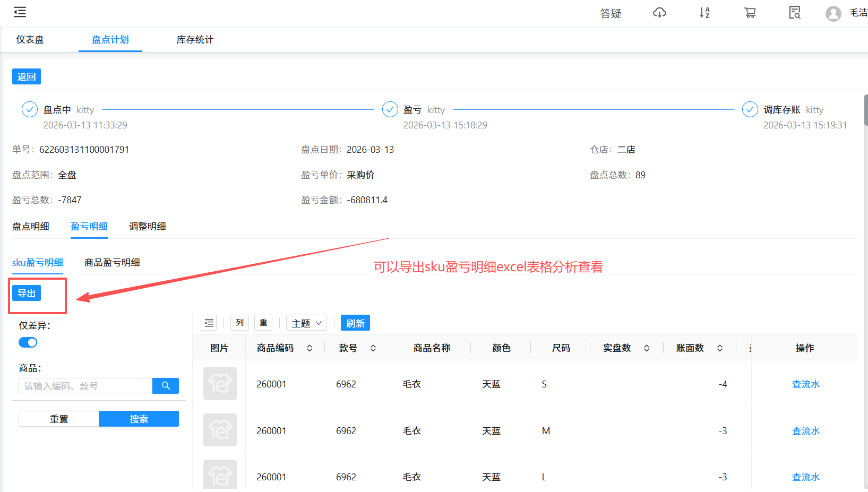Open 查流水 for the first row
The width and height of the screenshot is (868, 492).
point(805,384)
